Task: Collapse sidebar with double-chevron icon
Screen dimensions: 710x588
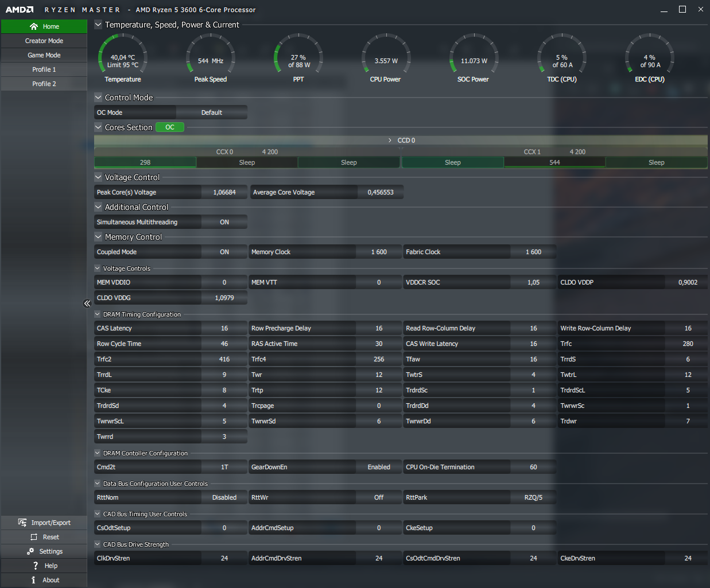Action: [87, 303]
